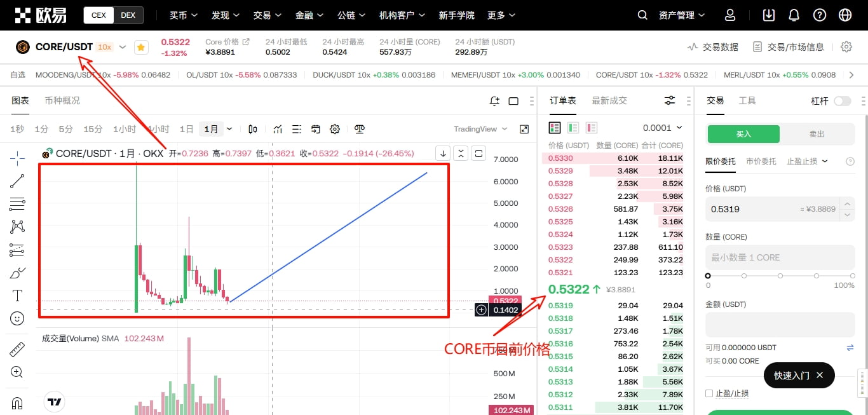The height and width of the screenshot is (415, 868).
Task: Enable the 止盈/止损 checkbox
Action: 709,393
